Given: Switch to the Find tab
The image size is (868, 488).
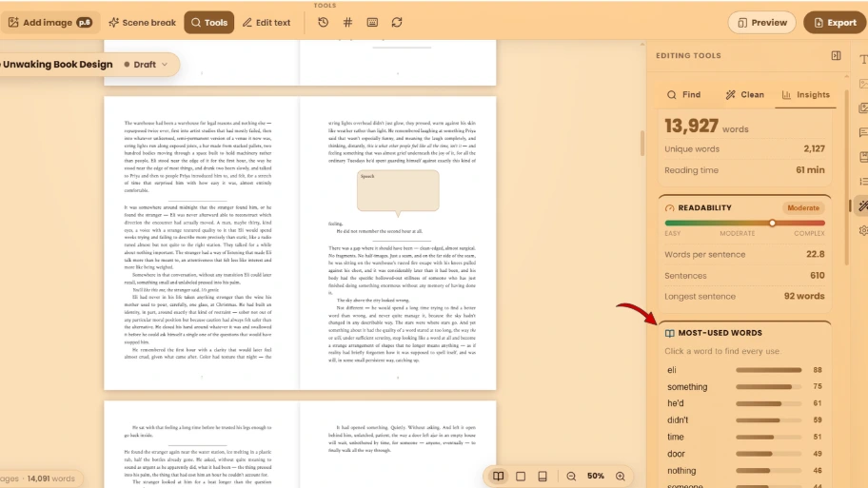Looking at the screenshot, I should click(683, 95).
